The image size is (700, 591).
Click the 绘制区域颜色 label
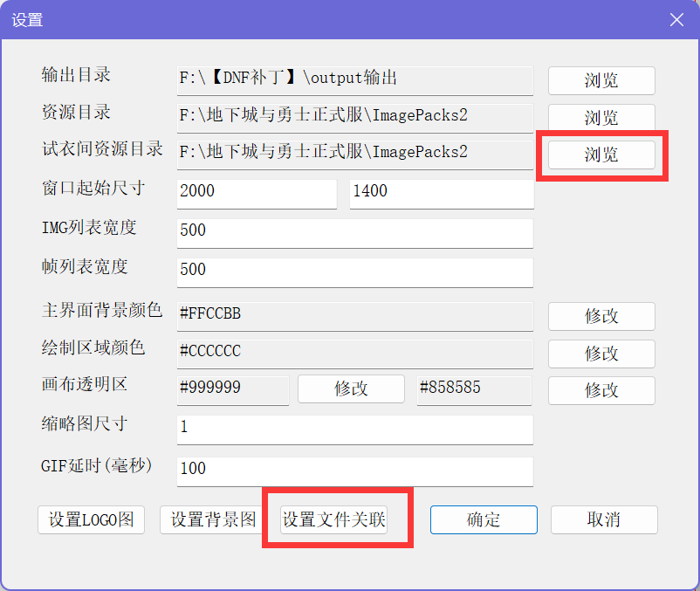[x=93, y=347]
